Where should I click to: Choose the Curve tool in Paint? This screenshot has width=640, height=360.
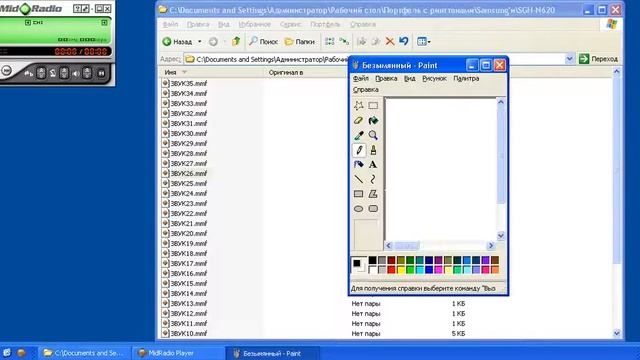click(373, 179)
